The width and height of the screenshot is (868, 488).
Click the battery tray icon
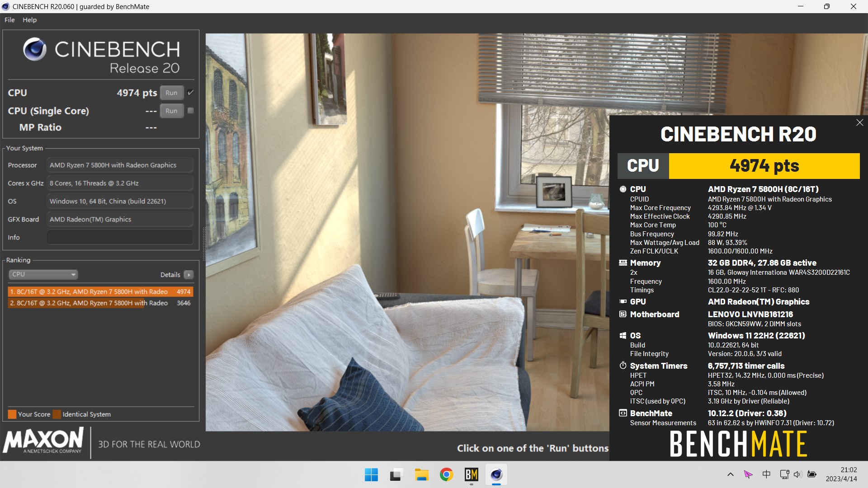tap(812, 474)
